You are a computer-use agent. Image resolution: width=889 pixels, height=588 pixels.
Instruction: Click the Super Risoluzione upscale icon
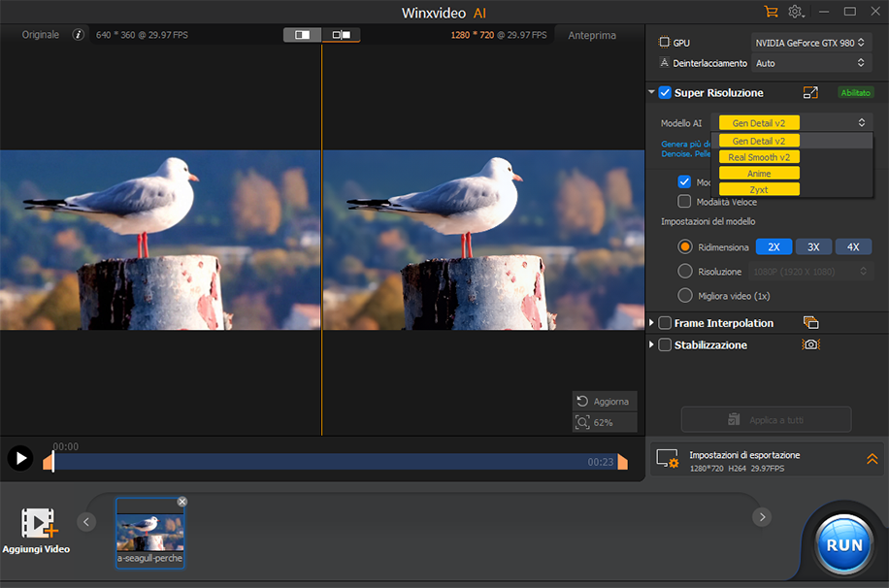pyautogui.click(x=810, y=92)
